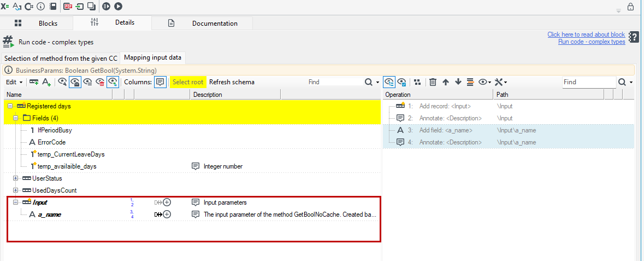Toggle the eye with lock view button
The width and height of the screenshot is (644, 261).
coord(75,82)
